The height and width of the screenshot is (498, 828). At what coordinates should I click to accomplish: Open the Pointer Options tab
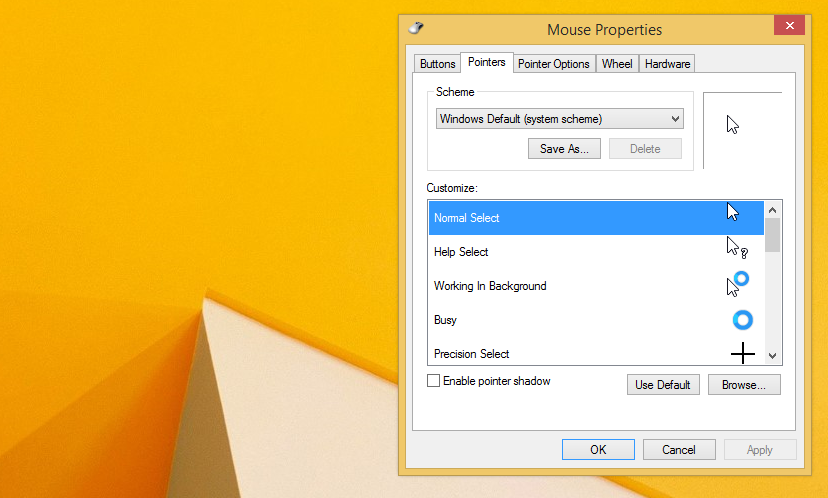pyautogui.click(x=553, y=64)
